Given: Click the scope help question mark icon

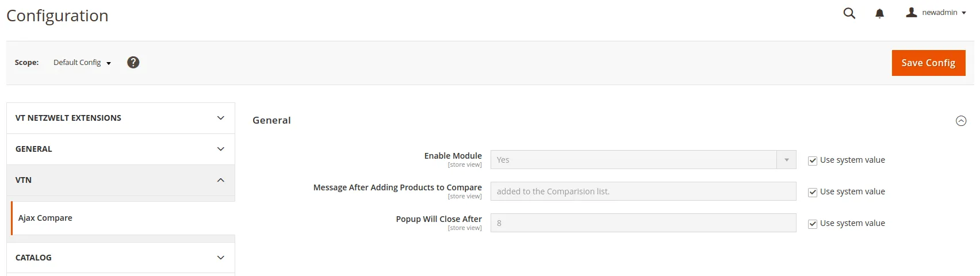Looking at the screenshot, I should pos(133,63).
